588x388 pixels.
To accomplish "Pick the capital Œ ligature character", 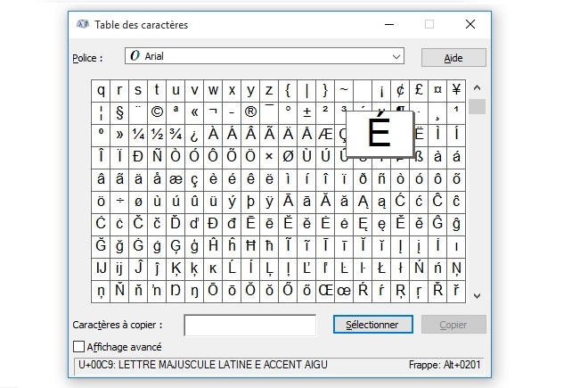I will click(x=325, y=290).
